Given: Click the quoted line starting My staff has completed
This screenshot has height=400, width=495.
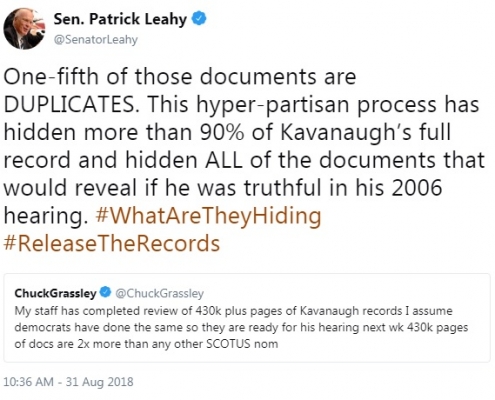Looking at the screenshot, I should point(233,311).
